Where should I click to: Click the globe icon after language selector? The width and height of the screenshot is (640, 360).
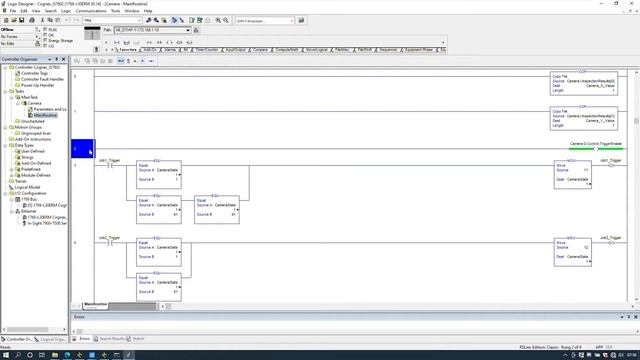tap(301, 20)
